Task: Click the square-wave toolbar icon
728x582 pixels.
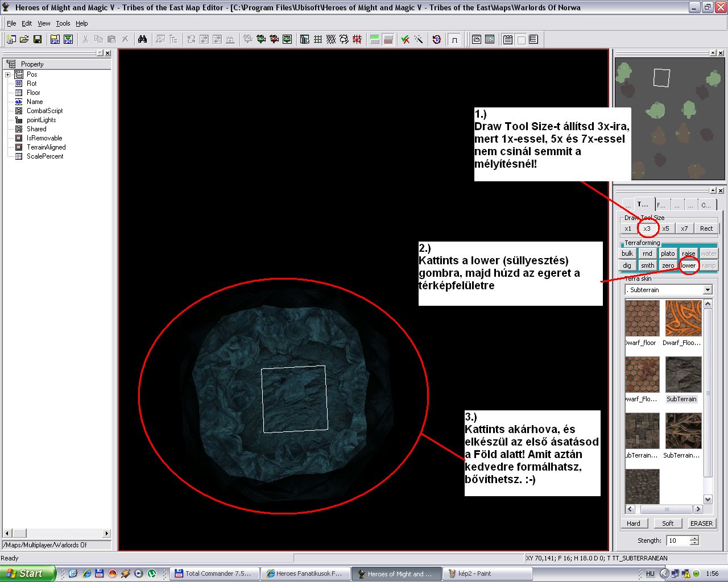Action: [454, 39]
